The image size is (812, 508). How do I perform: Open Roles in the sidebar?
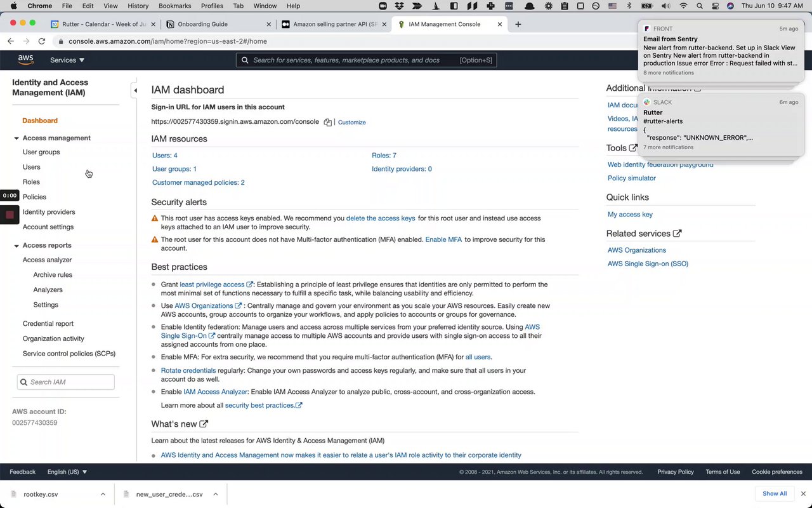click(x=31, y=182)
